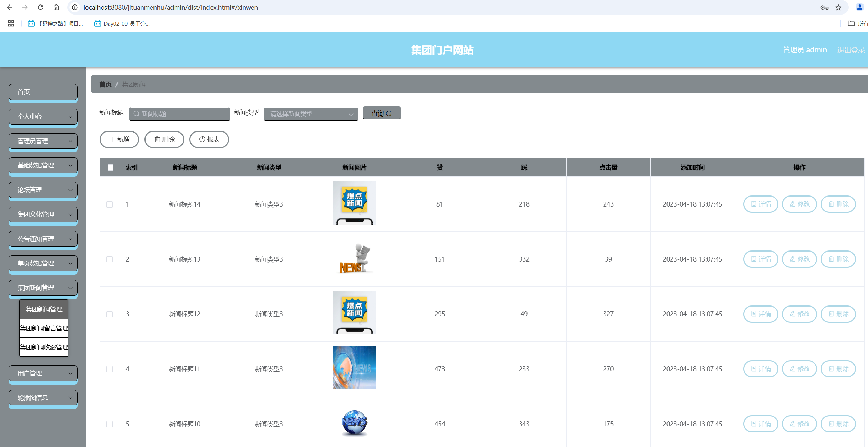
Task: Click the bulk 删除 button above table
Action: pos(164,139)
